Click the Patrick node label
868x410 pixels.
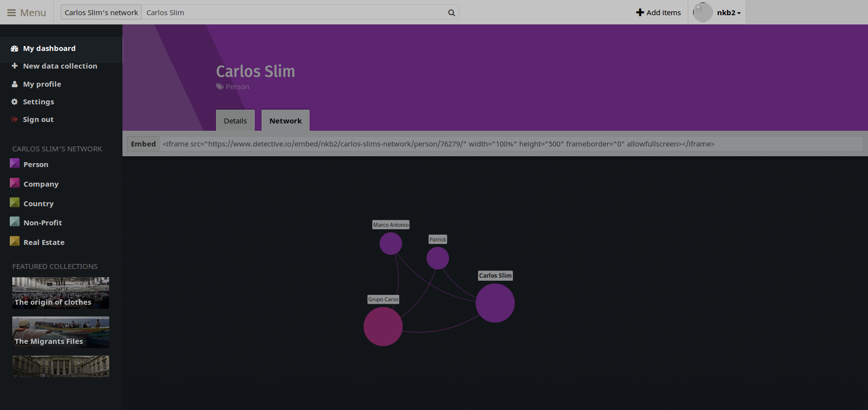tap(438, 240)
